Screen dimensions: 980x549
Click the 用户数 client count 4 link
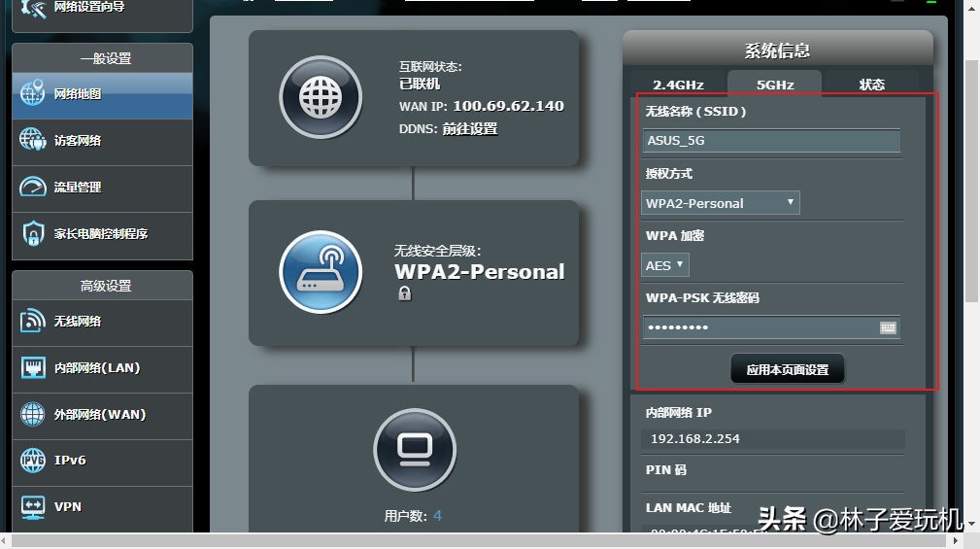pyautogui.click(x=437, y=516)
